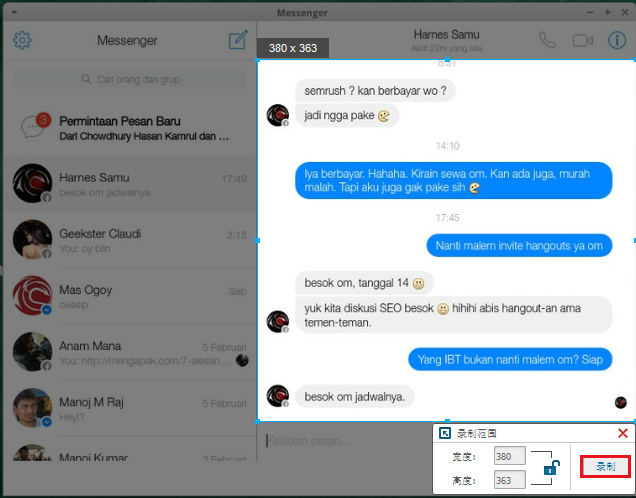Viewport: 636px width, 498px height.
Task: Open Permintaan Pesan Baru requests
Action: [130, 128]
